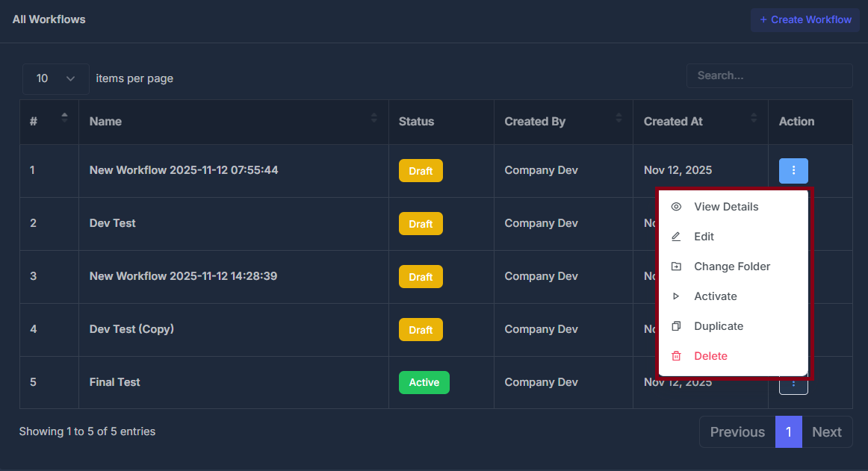The image size is (868, 471).
Task: Click the Previous pagination button
Action: [x=737, y=431]
